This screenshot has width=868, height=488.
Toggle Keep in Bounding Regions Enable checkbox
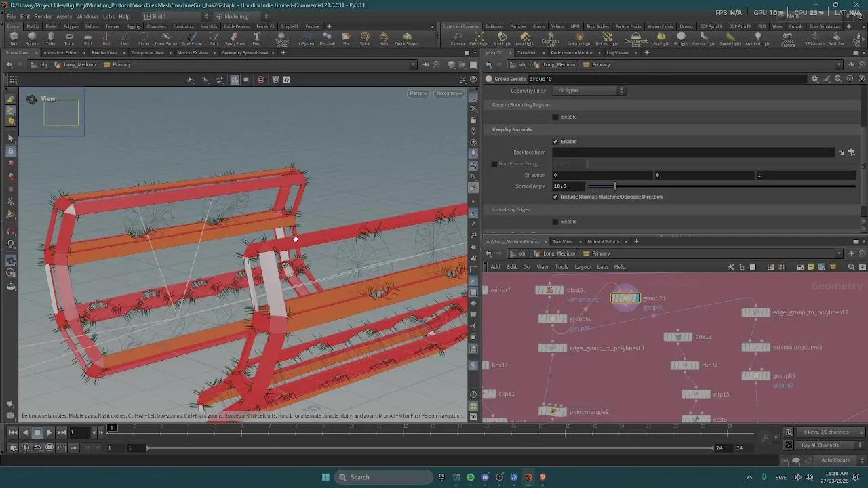pos(555,117)
